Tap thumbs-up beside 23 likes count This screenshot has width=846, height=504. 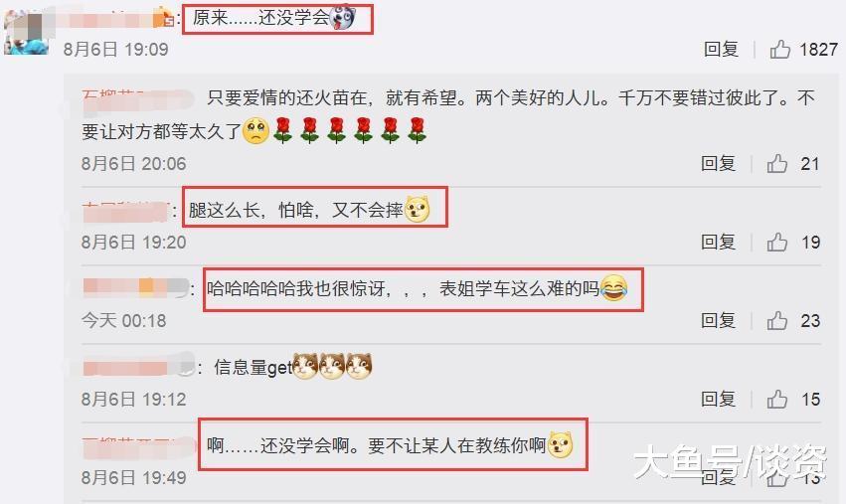click(x=777, y=320)
